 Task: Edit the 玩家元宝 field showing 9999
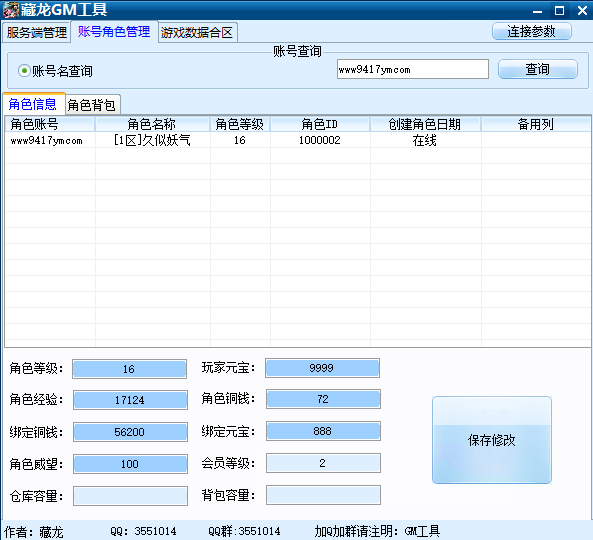(322, 368)
